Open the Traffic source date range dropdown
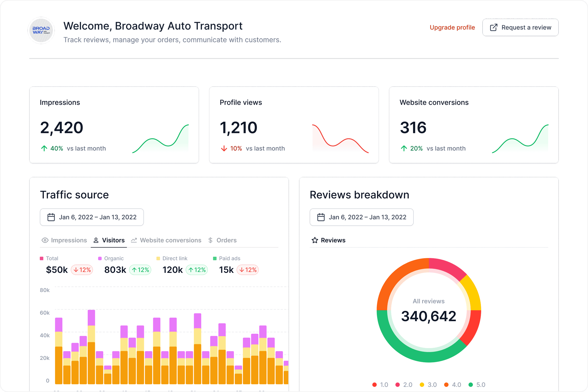 92,217
